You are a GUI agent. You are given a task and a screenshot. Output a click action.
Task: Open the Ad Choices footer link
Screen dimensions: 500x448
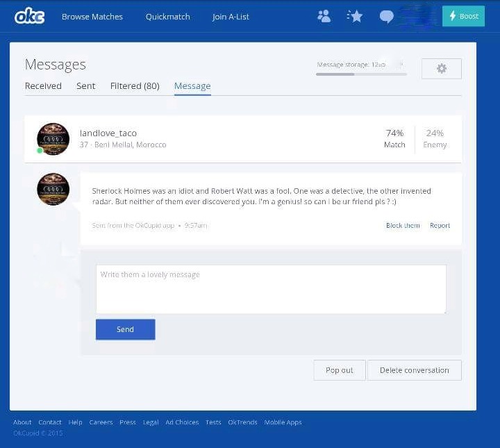[182, 422]
